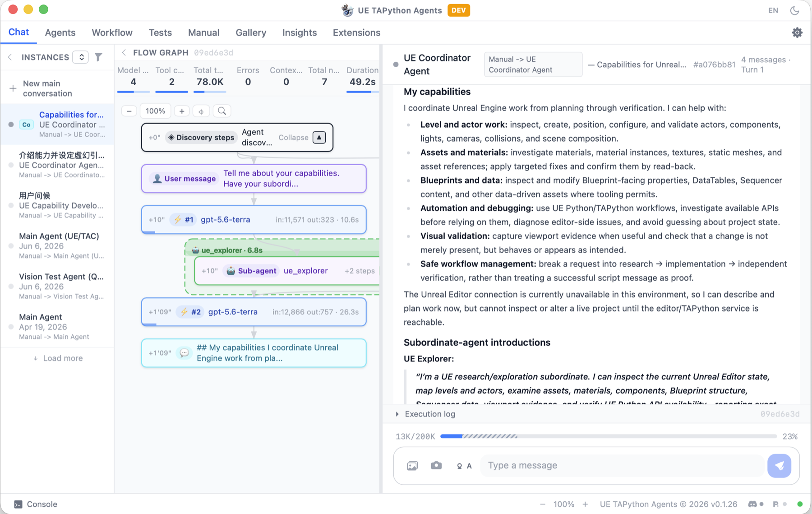Expand the +2 steps in ue_explorer
The height and width of the screenshot is (514, 812).
tap(360, 271)
